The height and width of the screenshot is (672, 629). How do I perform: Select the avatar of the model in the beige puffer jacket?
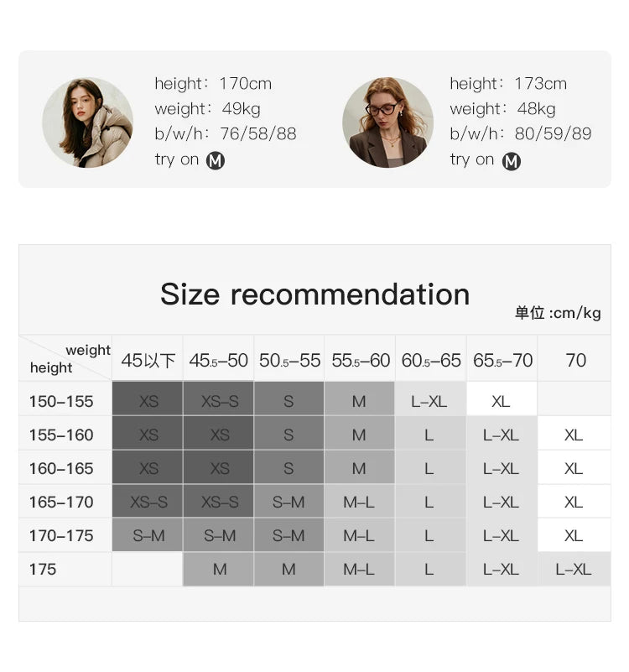pyautogui.click(x=87, y=122)
